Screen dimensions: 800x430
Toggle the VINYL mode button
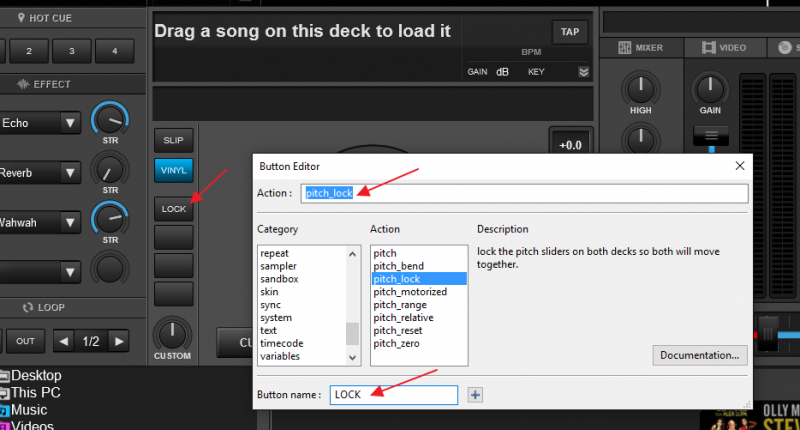coord(173,170)
